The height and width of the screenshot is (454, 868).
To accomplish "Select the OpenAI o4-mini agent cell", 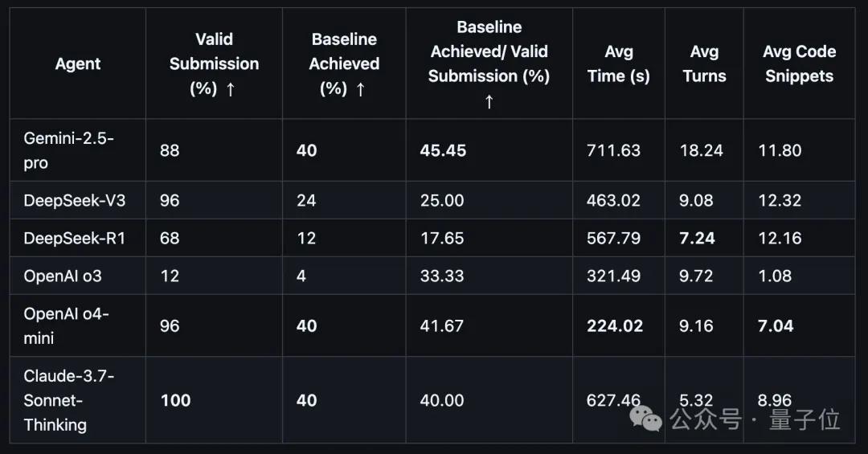I will pyautogui.click(x=66, y=325).
